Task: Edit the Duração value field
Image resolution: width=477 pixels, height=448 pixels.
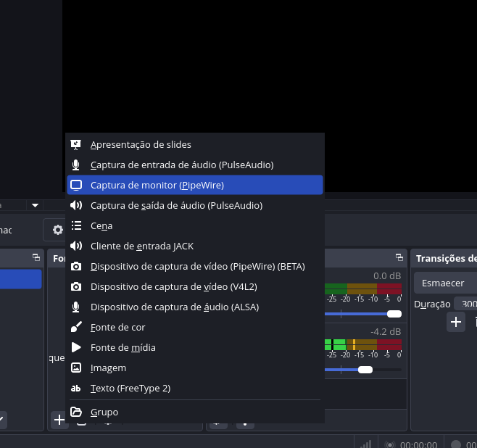Action: click(x=465, y=304)
